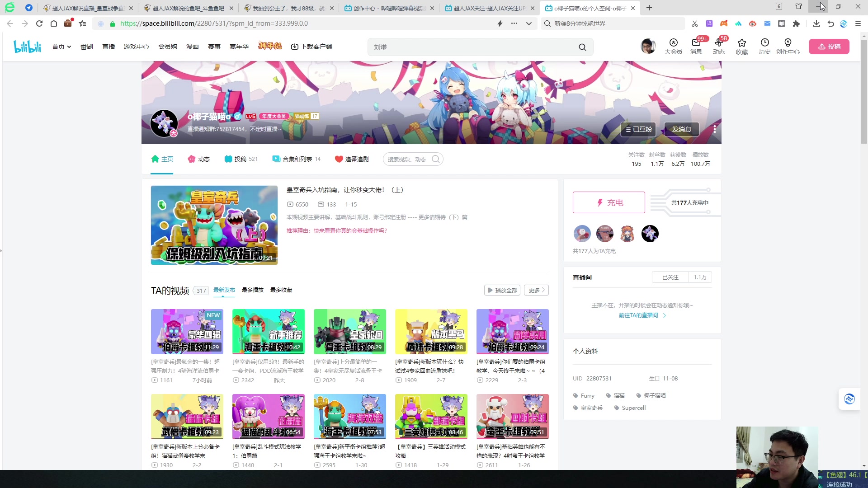Sort videos by 最多收藏
This screenshot has width=868, height=488.
281,290
